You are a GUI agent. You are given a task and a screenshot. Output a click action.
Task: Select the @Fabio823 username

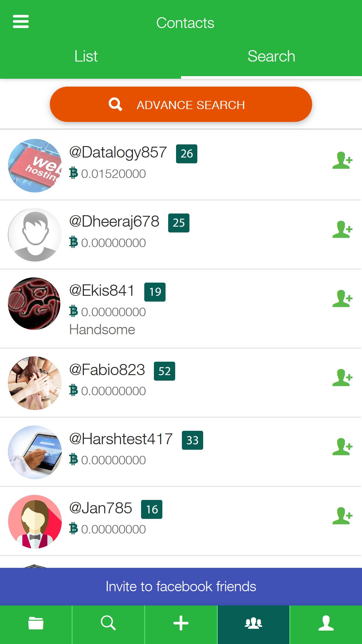(x=107, y=370)
